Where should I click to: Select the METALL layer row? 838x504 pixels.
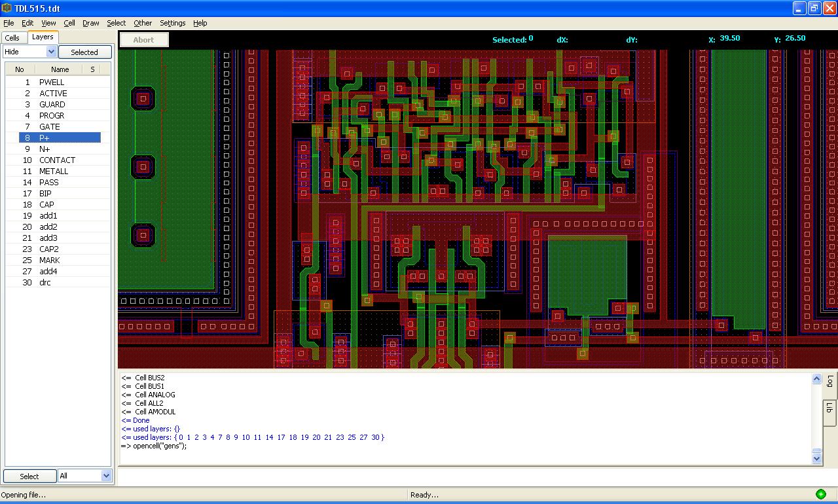point(59,171)
